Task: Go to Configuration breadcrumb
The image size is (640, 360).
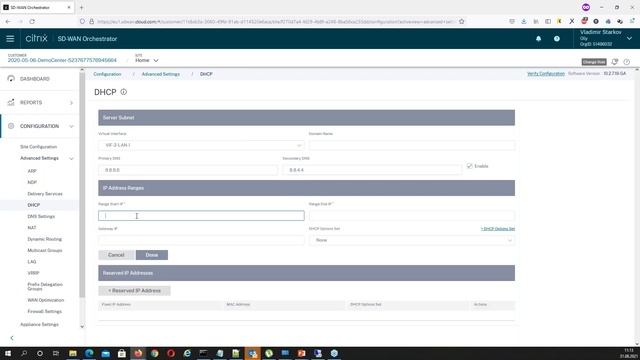Action: coord(107,74)
